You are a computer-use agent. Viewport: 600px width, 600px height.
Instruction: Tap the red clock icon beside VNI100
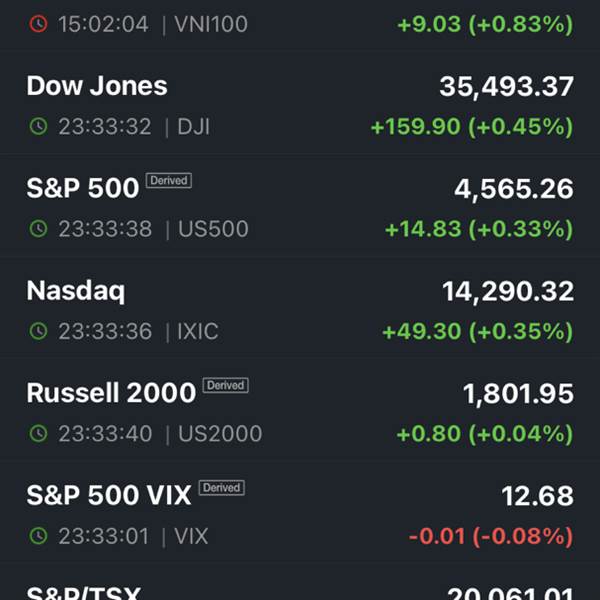[38, 24]
